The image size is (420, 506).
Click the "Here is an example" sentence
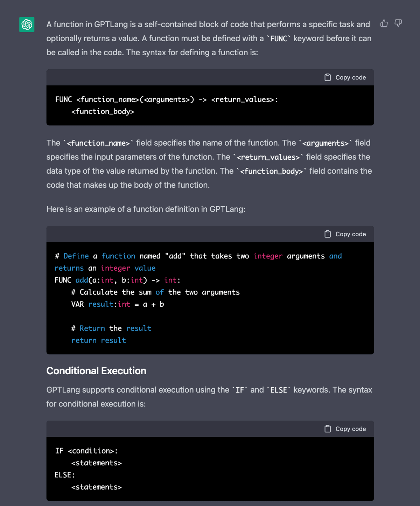pyautogui.click(x=146, y=209)
